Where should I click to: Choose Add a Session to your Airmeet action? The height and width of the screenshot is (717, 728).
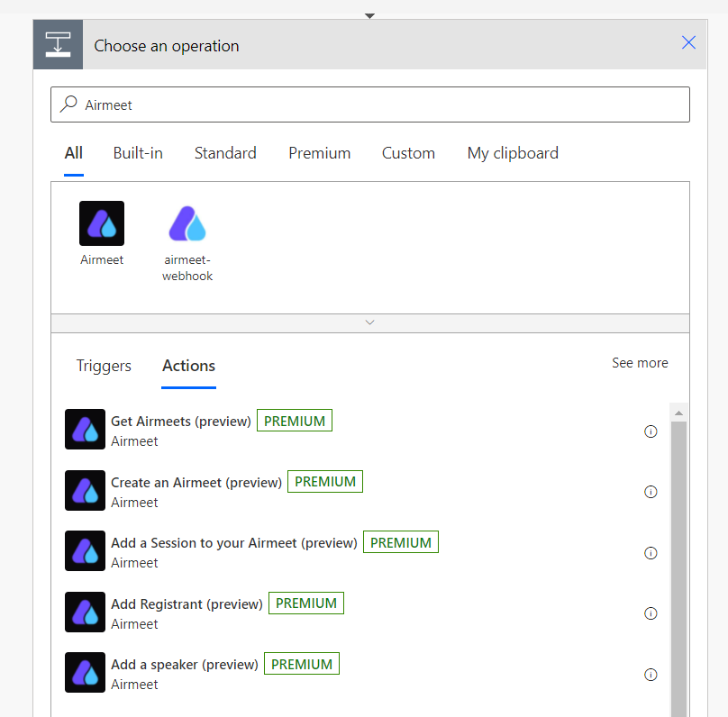[234, 542]
